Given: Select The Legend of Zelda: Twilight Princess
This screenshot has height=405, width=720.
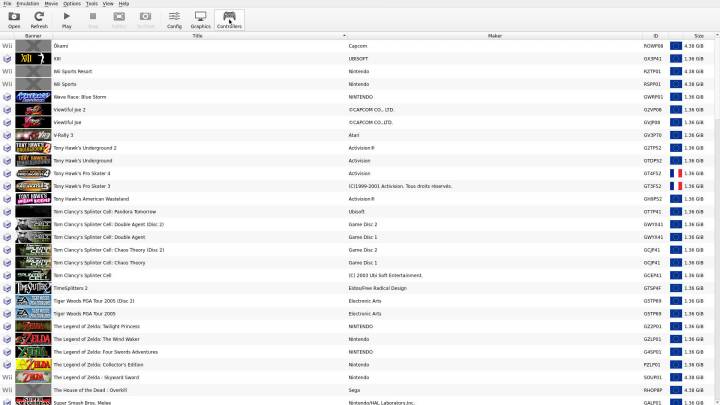Looking at the screenshot, I should point(96,326).
